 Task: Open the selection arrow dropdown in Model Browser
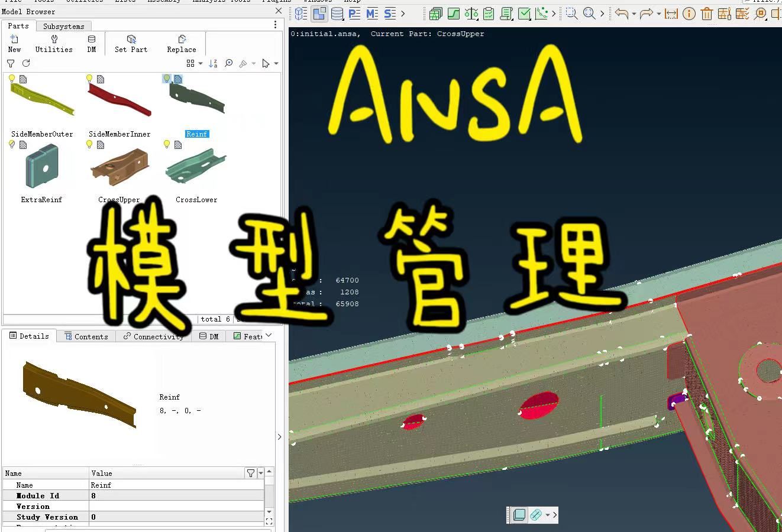(276, 64)
